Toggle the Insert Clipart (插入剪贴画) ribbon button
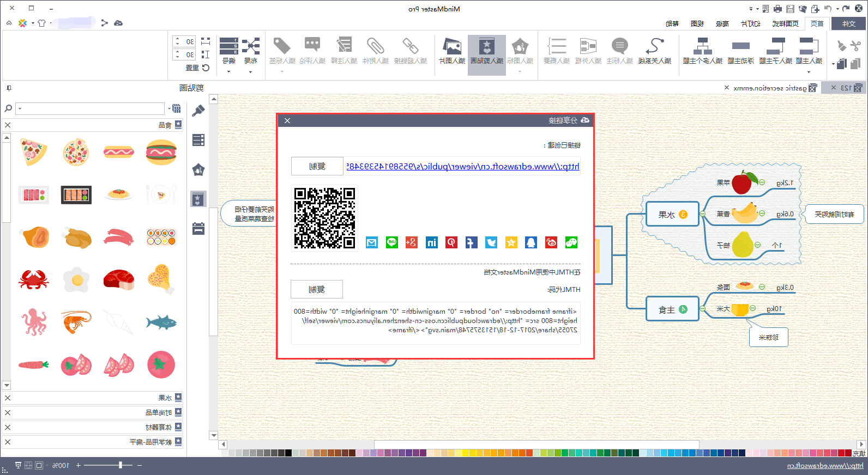Screen dimensions: 868x475 (487, 55)
